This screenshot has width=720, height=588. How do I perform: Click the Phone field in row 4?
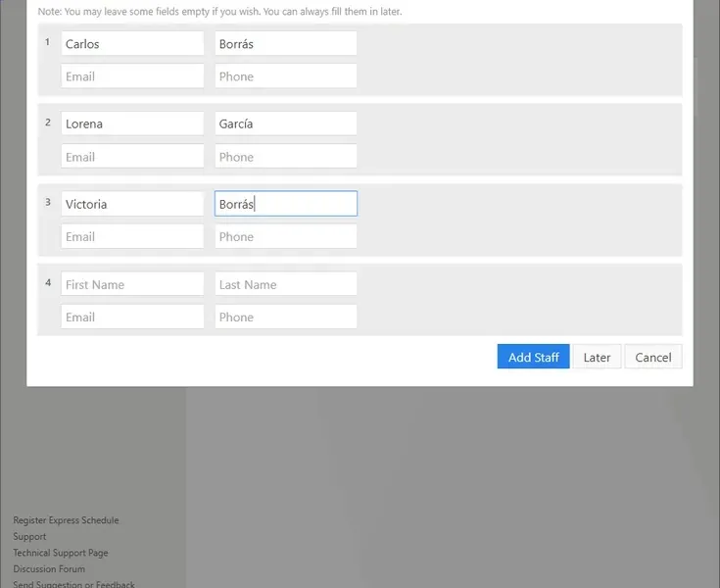(x=285, y=317)
